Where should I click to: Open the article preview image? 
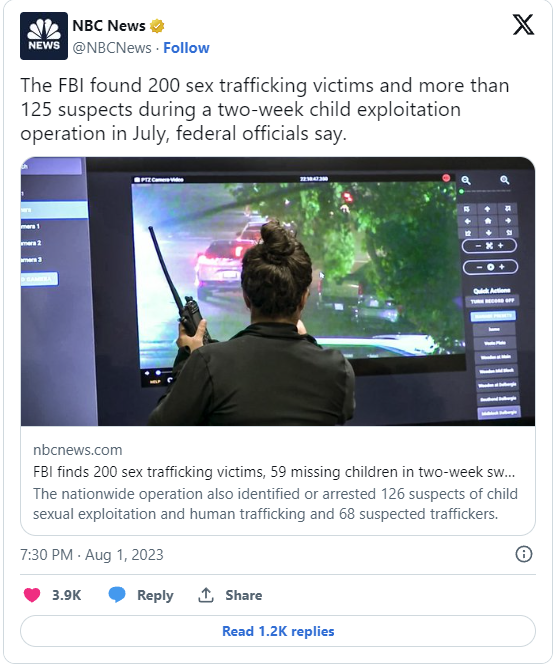point(278,291)
